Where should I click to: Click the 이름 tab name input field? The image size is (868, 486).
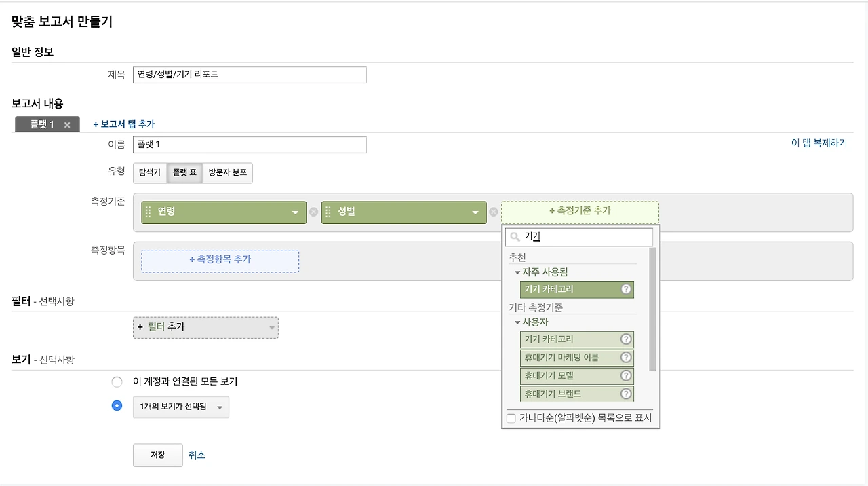[x=250, y=145]
